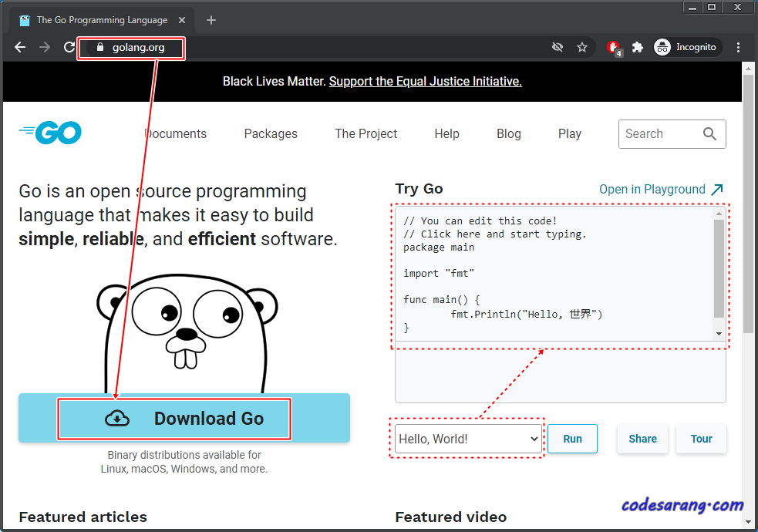Click the Featured articles heading
This screenshot has width=758, height=532.
pyautogui.click(x=83, y=517)
